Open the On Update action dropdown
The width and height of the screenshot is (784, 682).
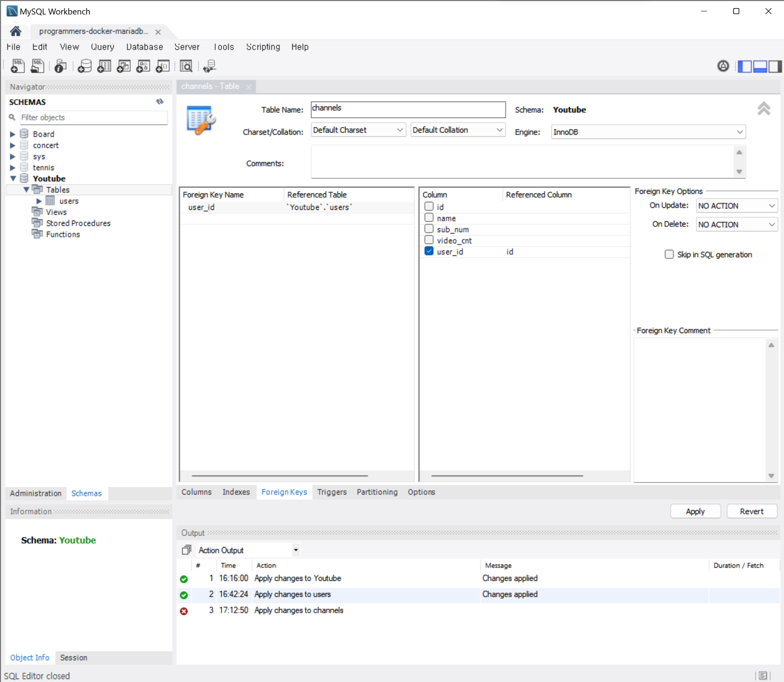[737, 206]
